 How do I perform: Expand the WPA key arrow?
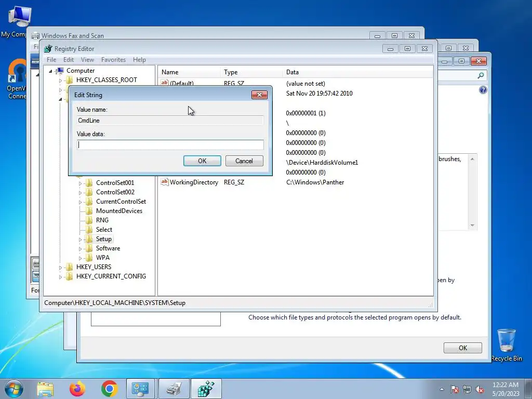pyautogui.click(x=80, y=258)
